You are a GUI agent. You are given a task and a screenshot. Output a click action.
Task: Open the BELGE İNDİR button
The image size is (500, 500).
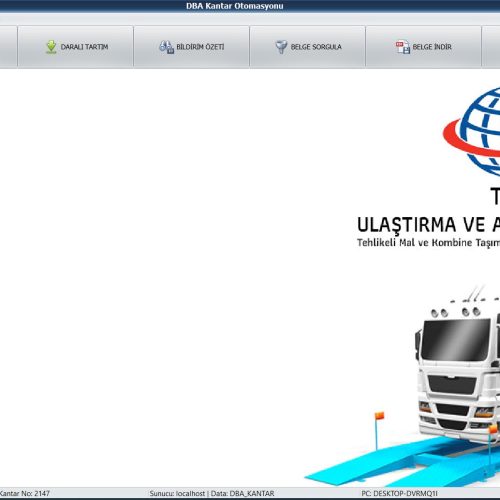tap(423, 47)
